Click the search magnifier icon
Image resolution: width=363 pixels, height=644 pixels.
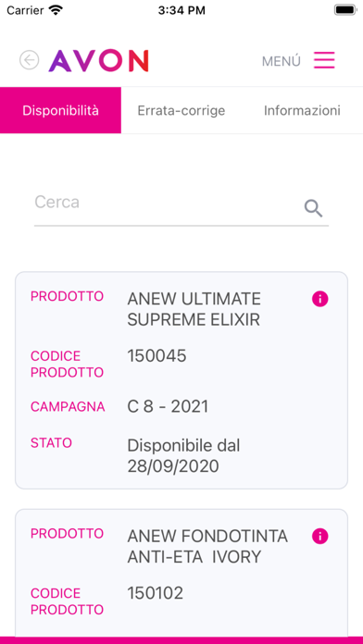[x=313, y=208]
